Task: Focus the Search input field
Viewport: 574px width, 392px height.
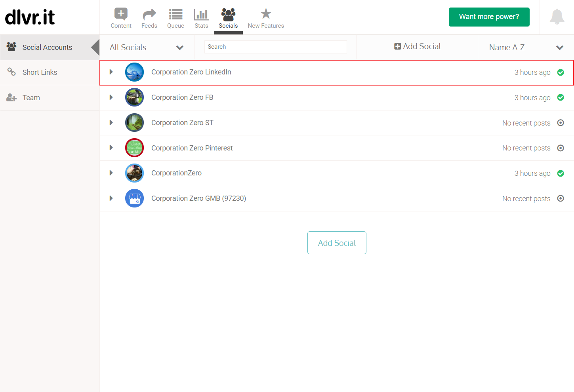Action: tap(276, 47)
